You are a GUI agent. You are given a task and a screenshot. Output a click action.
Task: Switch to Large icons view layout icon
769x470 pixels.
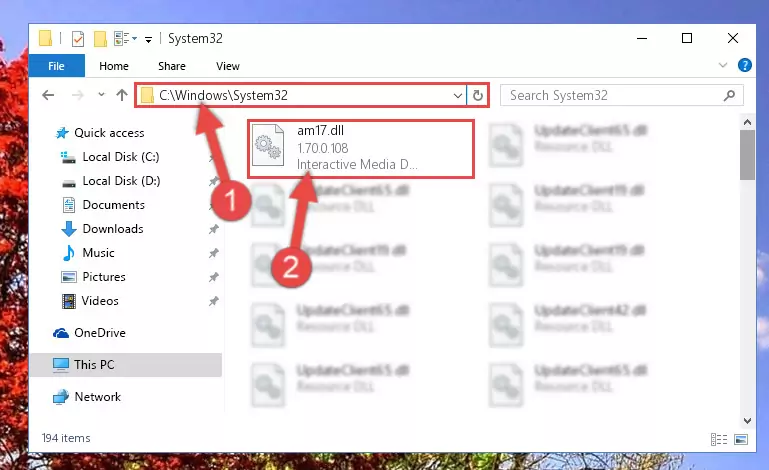click(741, 439)
